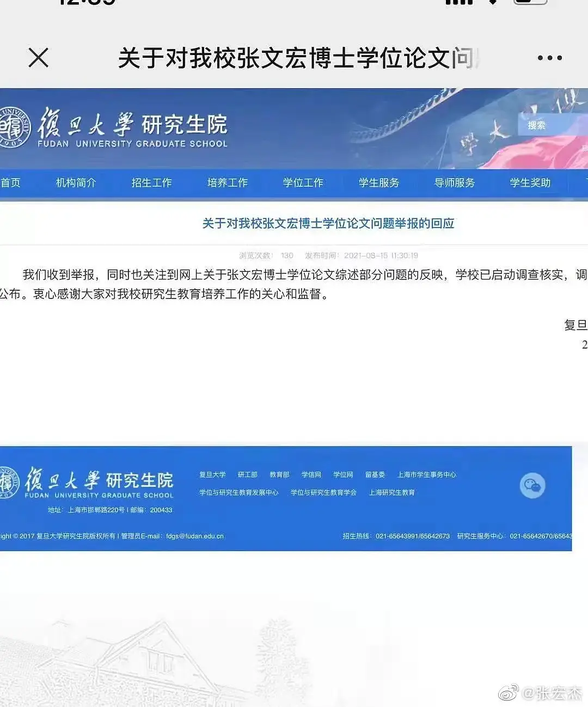Click the WeChat icon in the footer

532,485
